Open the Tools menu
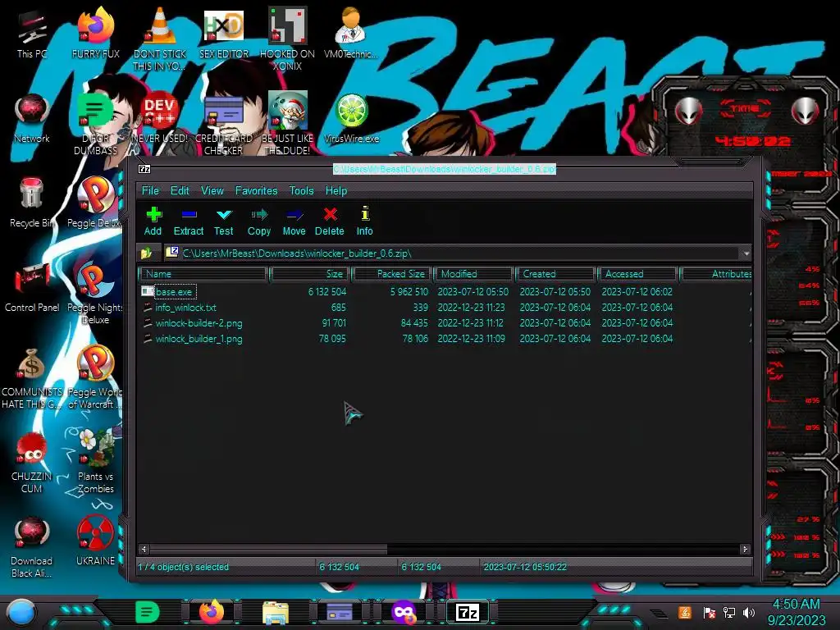840x630 pixels. [301, 190]
